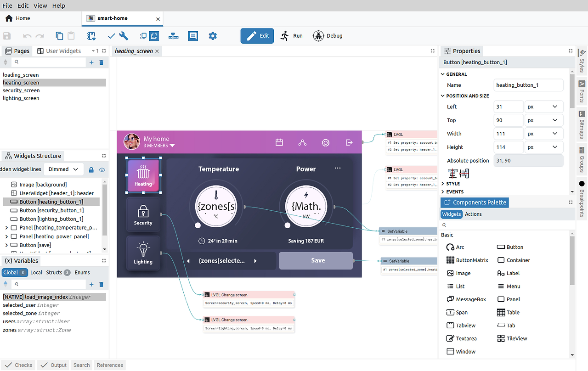The image size is (588, 371).
Task: Click the Save toolbar icon
Action: [7, 36]
